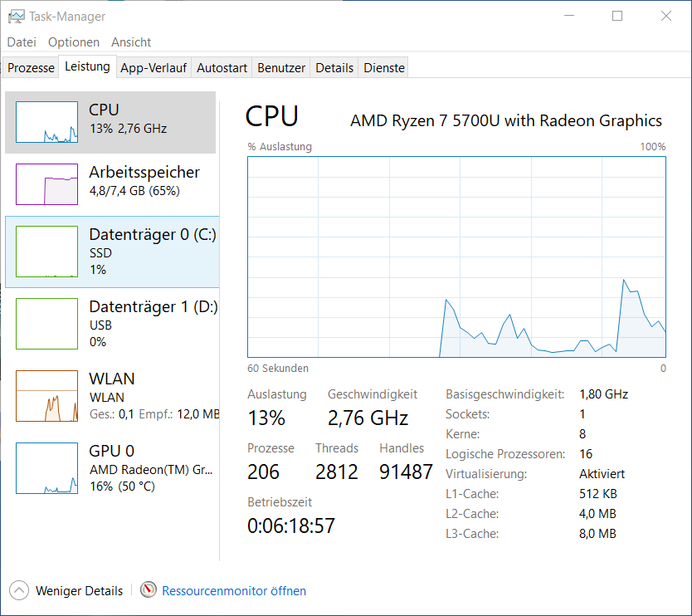The height and width of the screenshot is (616, 692).
Task: Switch to the Dienste tab
Action: point(384,68)
